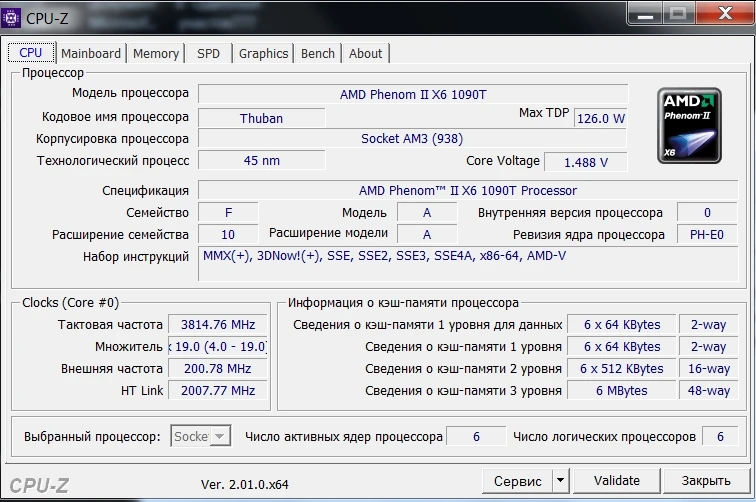Click the logical processors count field
Viewport: 756px width, 502px height.
tap(720, 436)
